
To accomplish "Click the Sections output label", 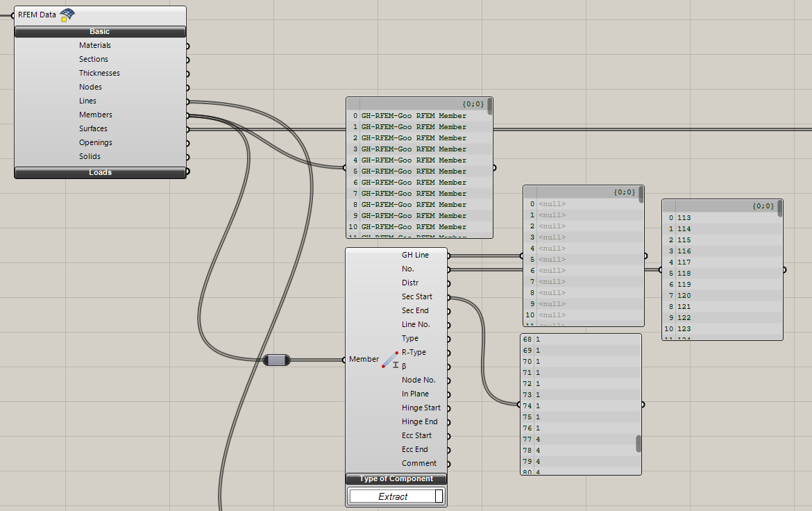I will (94, 59).
